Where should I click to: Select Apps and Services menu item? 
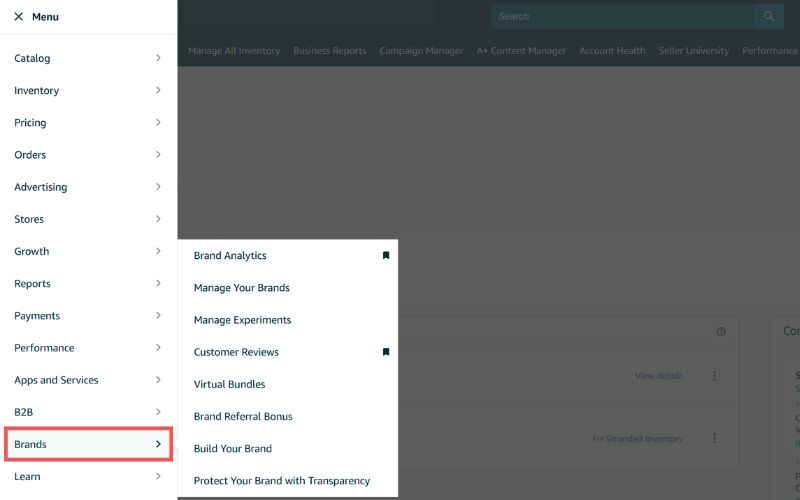pos(88,380)
